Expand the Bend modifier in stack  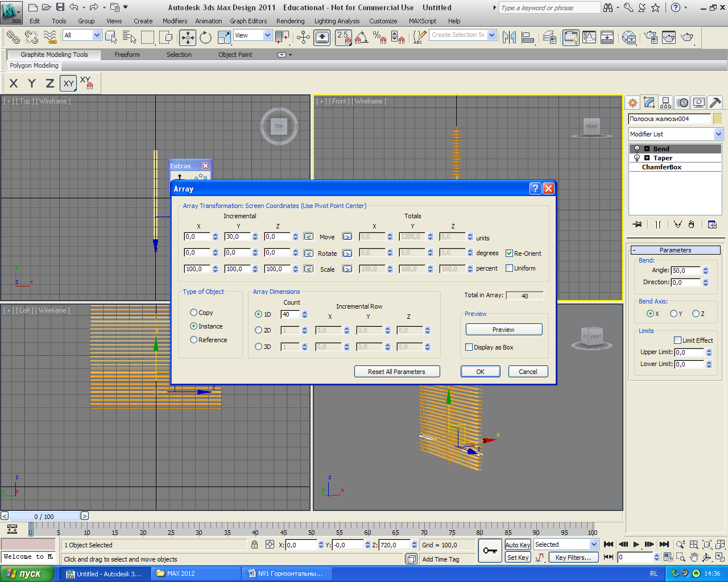(x=647, y=149)
